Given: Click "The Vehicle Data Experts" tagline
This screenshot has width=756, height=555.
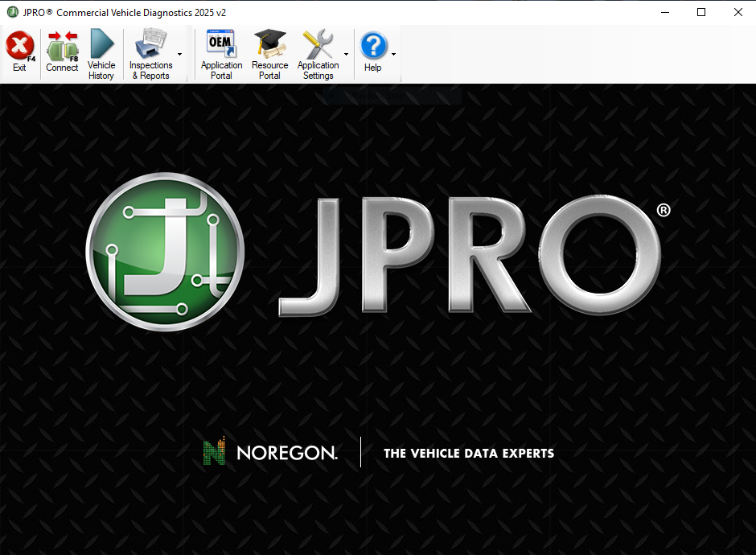Looking at the screenshot, I should [469, 454].
